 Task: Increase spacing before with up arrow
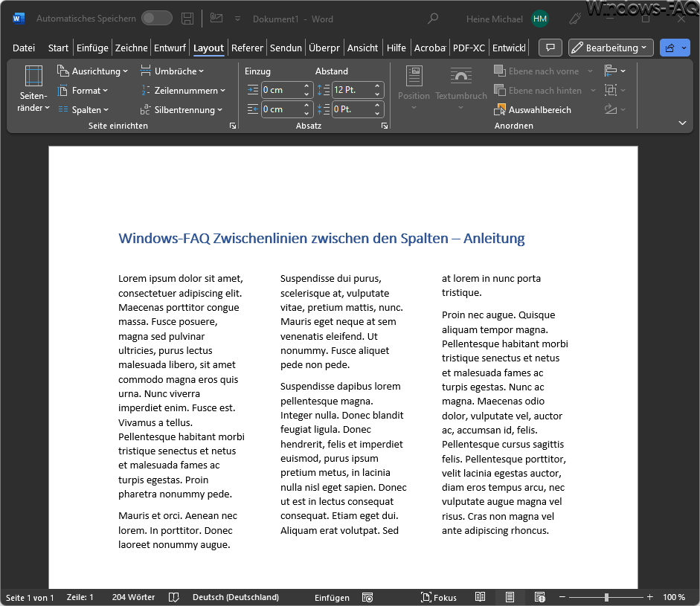377,86
